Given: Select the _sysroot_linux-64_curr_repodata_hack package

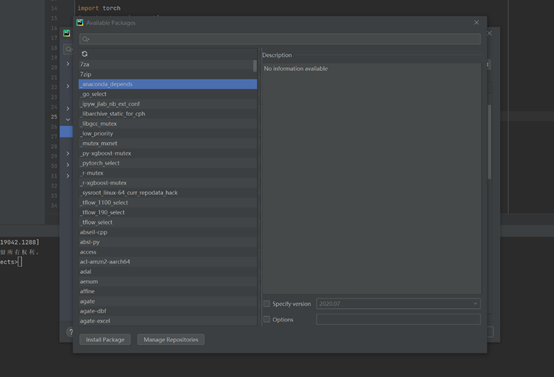Looking at the screenshot, I should pyautogui.click(x=167, y=193).
